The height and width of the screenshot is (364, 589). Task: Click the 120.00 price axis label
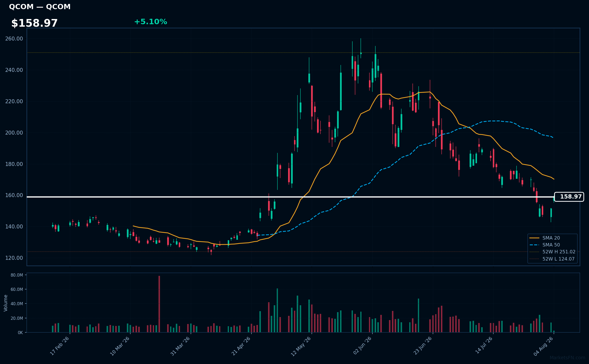[14, 258]
